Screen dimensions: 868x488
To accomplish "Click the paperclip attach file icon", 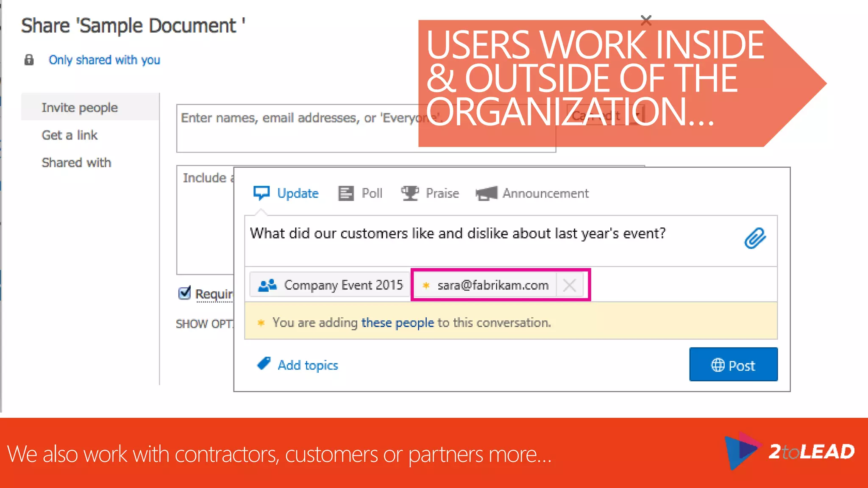I will coord(755,238).
